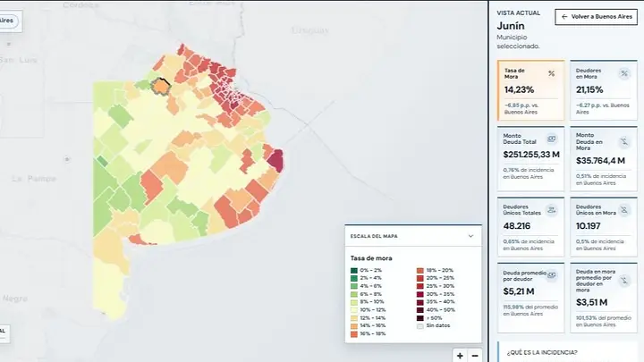
Task: Collapse the Escala del Mapa legend
Action: click(470, 236)
